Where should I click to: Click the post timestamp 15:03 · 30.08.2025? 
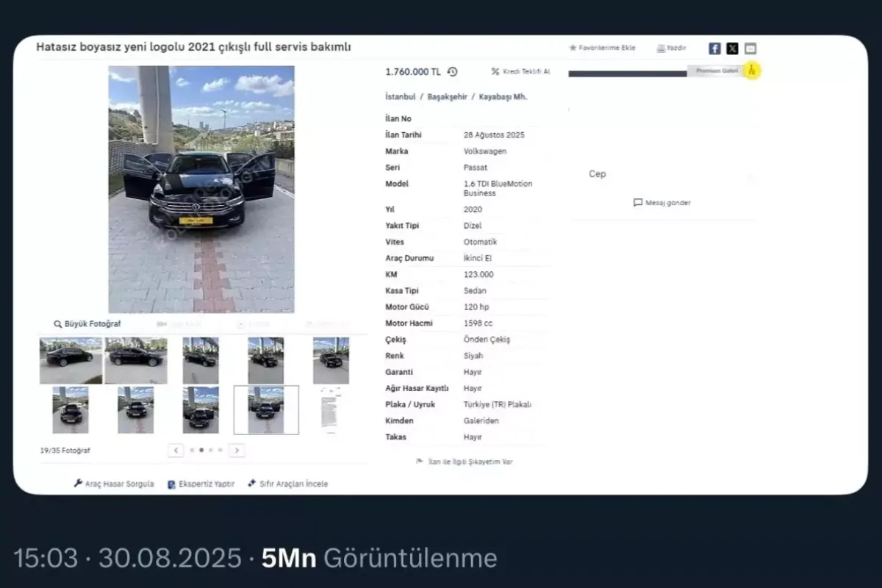[127, 559]
